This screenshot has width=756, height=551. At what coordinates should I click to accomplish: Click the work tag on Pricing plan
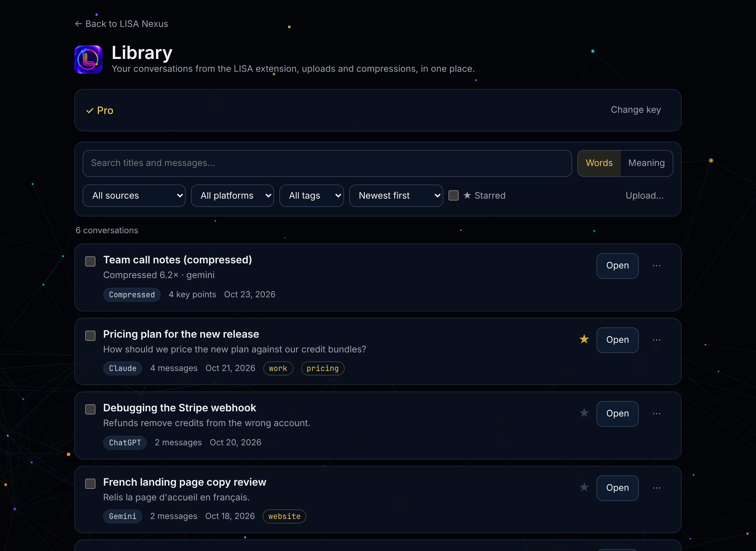click(278, 368)
